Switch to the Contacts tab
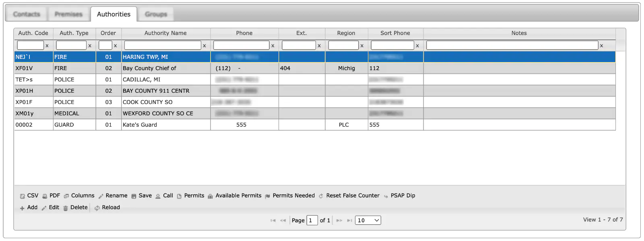644x241 pixels. tap(27, 14)
